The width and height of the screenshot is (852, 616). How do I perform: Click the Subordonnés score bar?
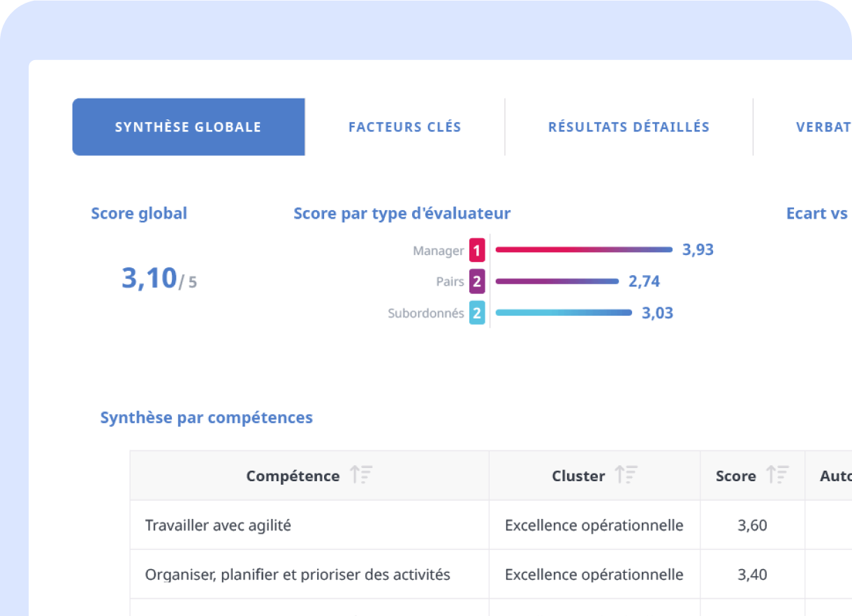[x=563, y=313]
